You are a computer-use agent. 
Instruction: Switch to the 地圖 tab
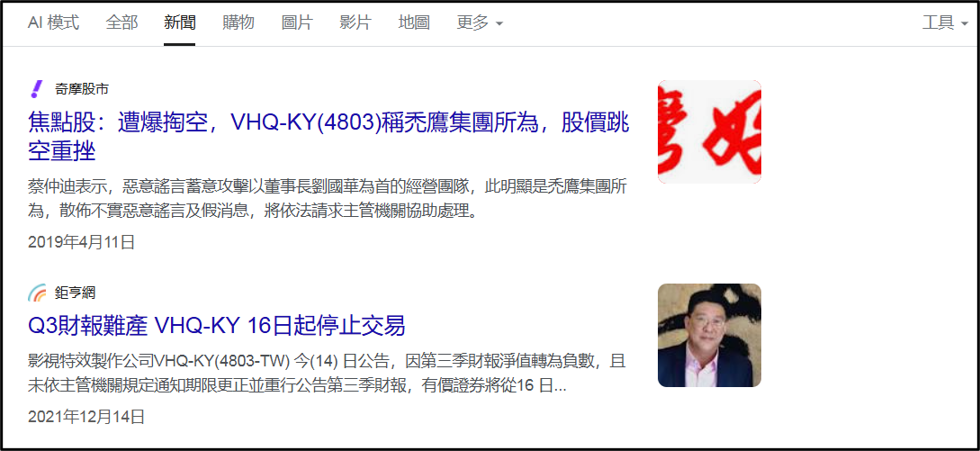pyautogui.click(x=414, y=23)
